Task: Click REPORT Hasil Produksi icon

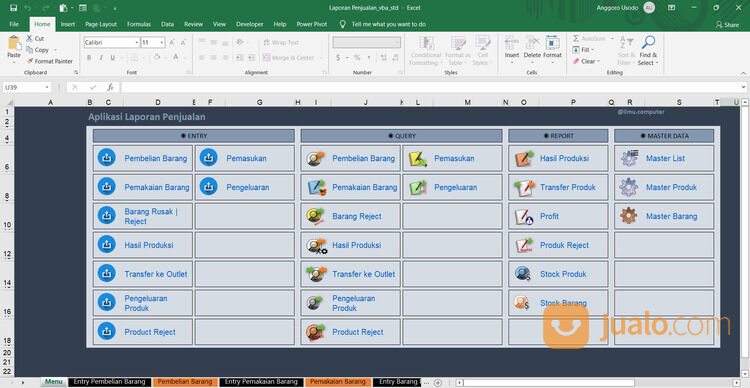Action: click(x=524, y=159)
